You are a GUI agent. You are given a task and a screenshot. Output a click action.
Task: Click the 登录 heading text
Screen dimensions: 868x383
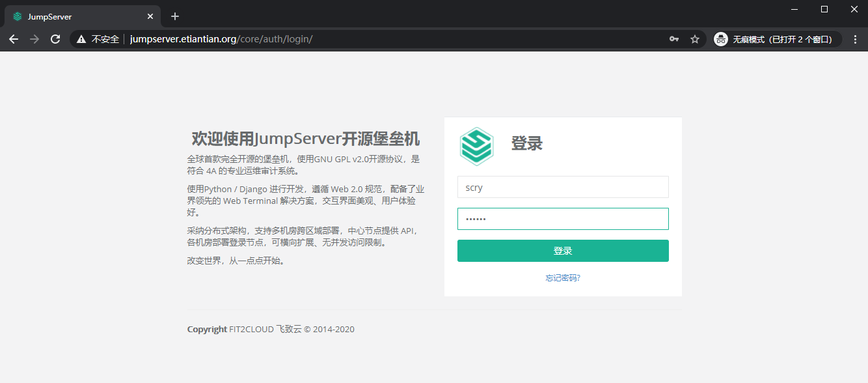[x=526, y=143]
